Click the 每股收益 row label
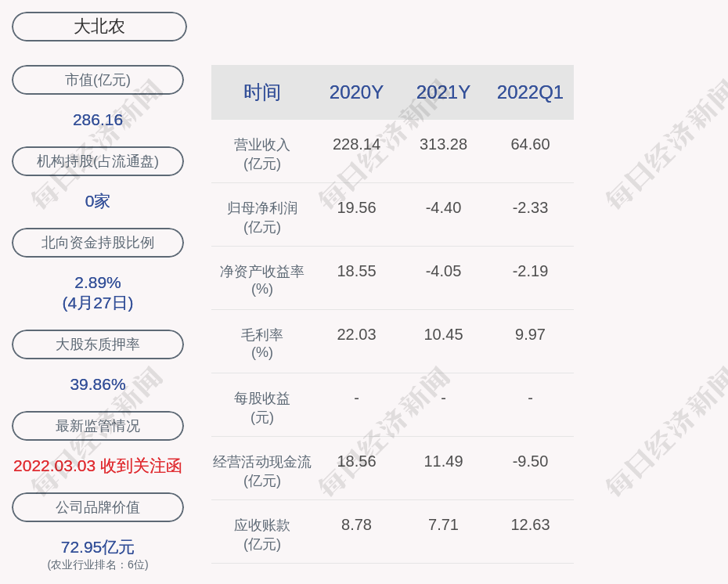 click(x=262, y=408)
